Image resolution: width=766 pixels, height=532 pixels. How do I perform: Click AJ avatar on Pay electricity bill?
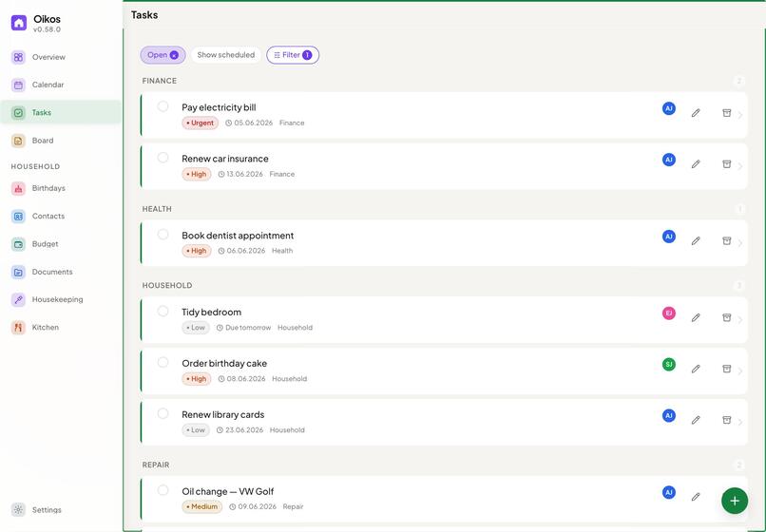pos(669,108)
